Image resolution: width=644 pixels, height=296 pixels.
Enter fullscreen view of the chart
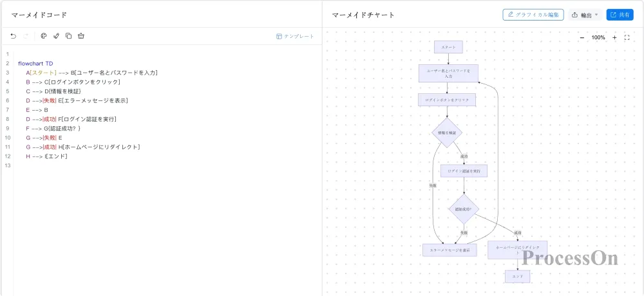(x=627, y=37)
